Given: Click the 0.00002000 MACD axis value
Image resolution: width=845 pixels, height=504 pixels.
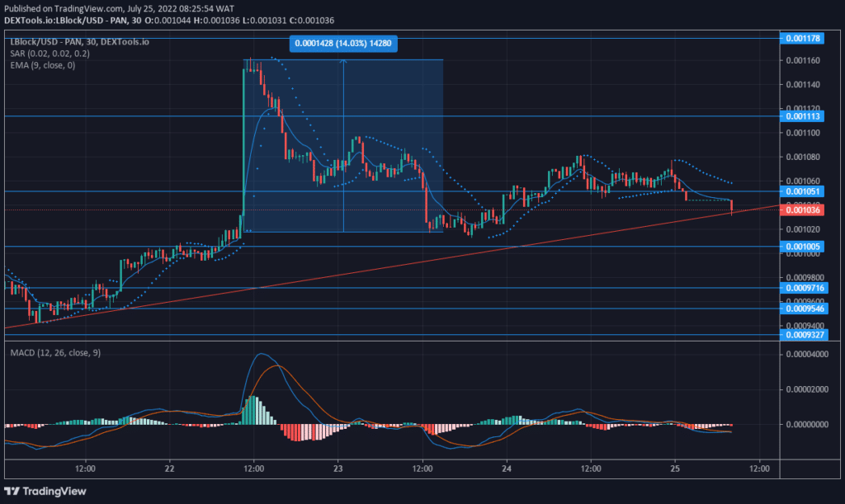Looking at the screenshot, I should [807, 389].
